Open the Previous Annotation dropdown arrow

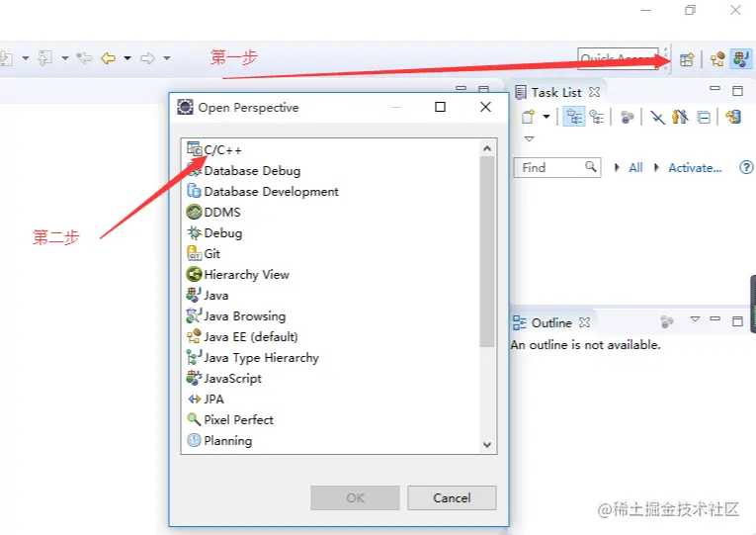(x=64, y=58)
